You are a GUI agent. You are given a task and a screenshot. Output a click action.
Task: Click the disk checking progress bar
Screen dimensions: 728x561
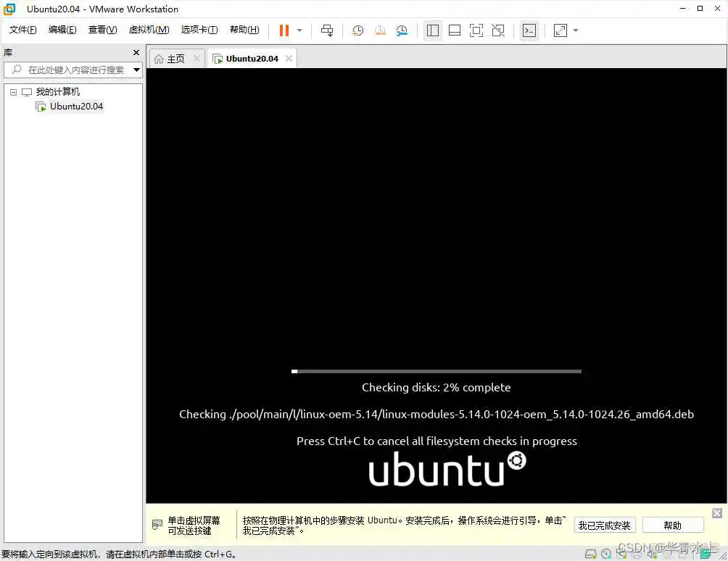[436, 370]
